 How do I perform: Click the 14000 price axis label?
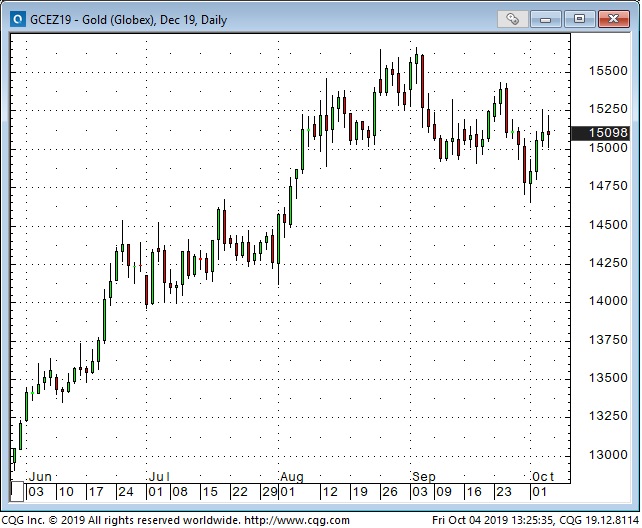click(x=608, y=301)
